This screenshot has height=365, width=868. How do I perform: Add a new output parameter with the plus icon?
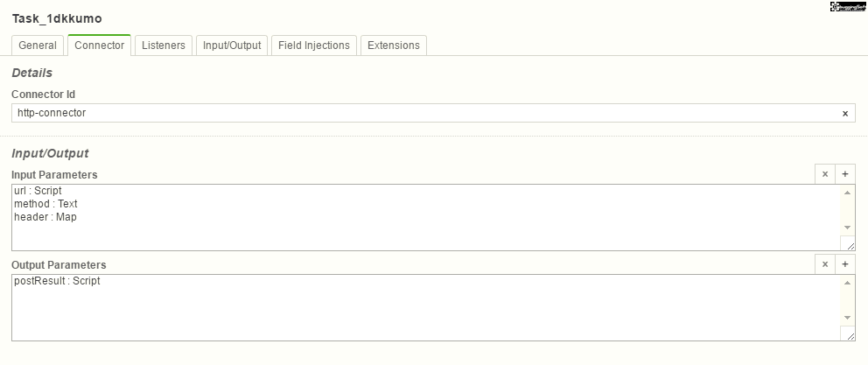844,264
